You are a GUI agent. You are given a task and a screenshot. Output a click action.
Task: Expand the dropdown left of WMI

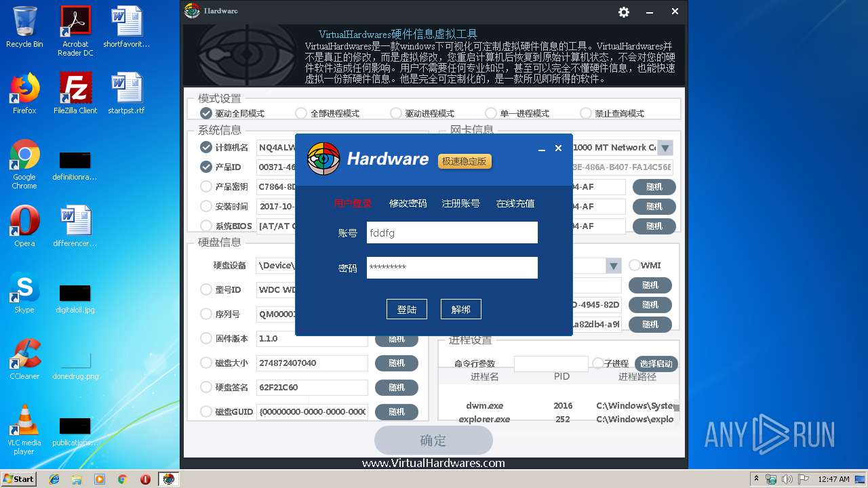[x=614, y=266]
